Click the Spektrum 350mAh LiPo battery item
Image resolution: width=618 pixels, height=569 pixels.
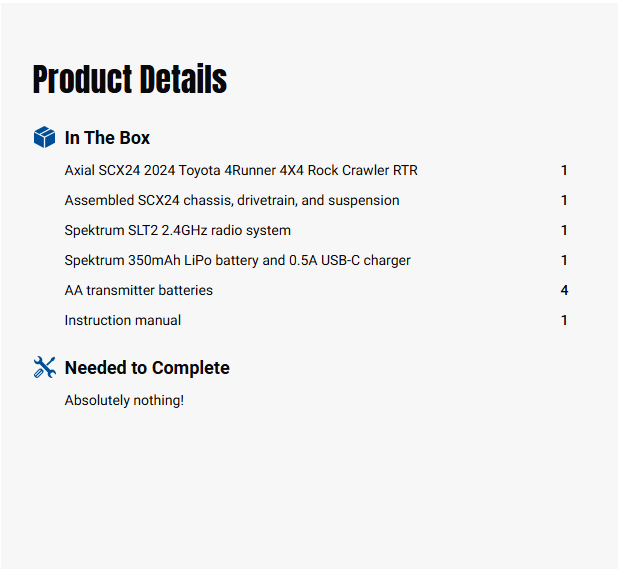pos(238,261)
